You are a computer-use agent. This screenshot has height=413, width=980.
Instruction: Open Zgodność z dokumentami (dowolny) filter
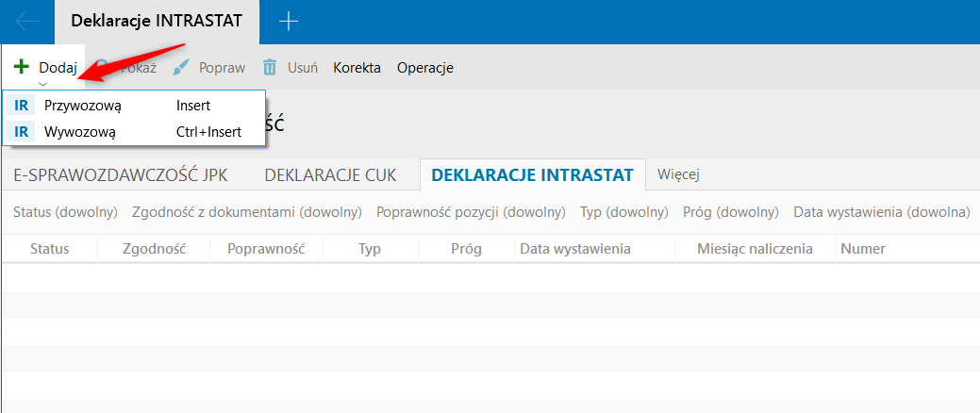pyautogui.click(x=247, y=212)
